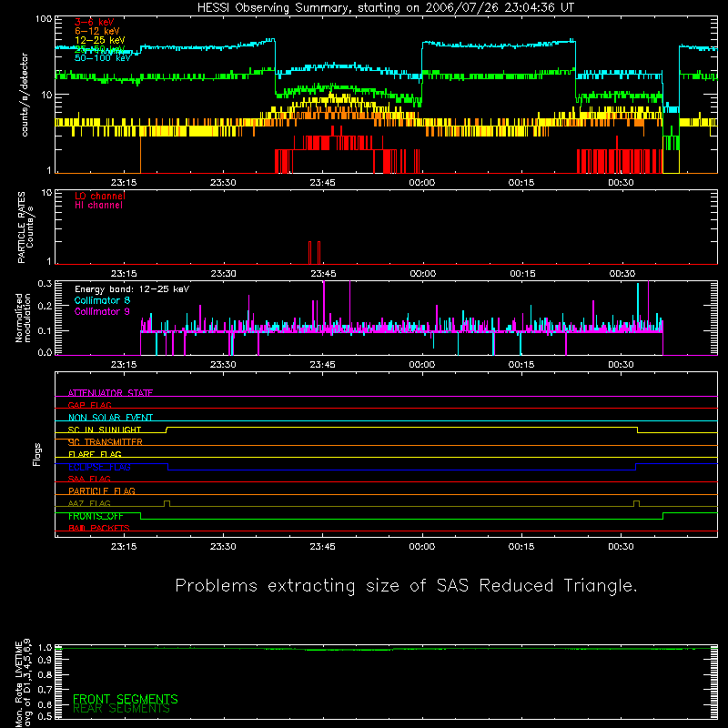Click the 00:30 tick below the Flags panel
This screenshot has height=728, width=728.
pos(622,547)
